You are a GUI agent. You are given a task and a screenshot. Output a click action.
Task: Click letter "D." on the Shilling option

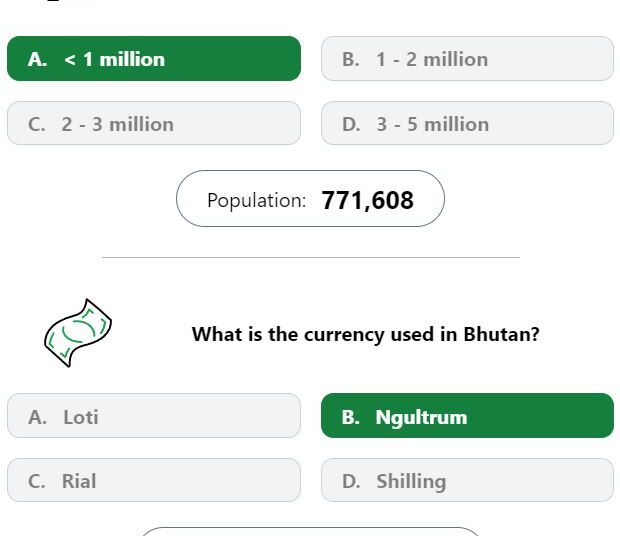(351, 481)
